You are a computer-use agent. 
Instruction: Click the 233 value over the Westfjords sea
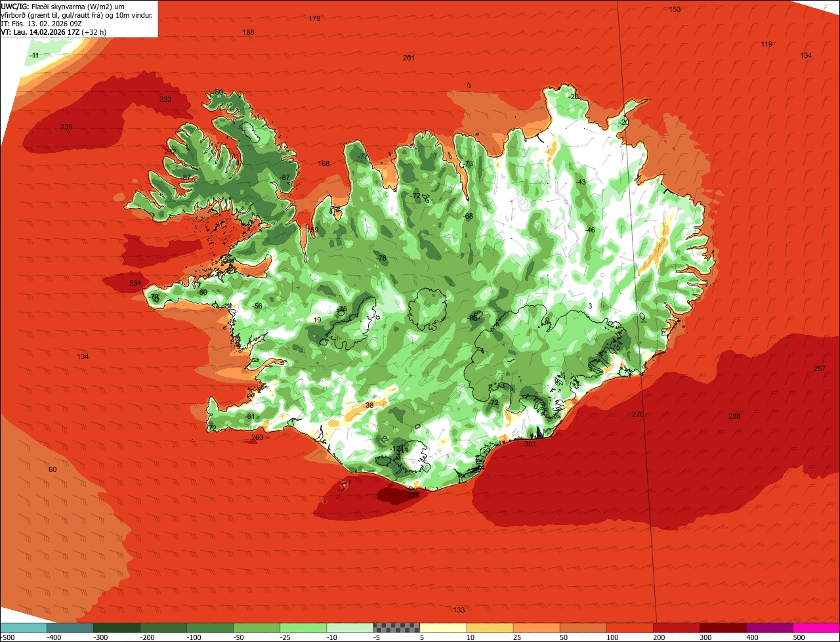pyautogui.click(x=165, y=99)
